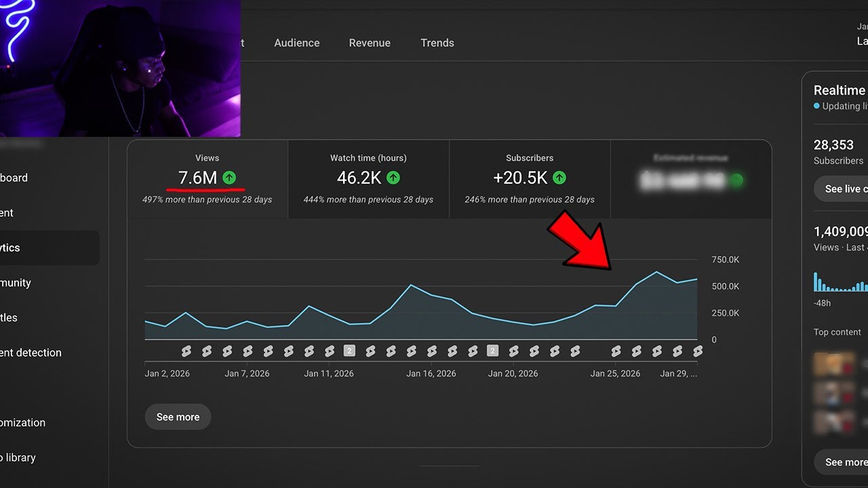Open the Audience tab
868x488 pixels.
pos(297,43)
